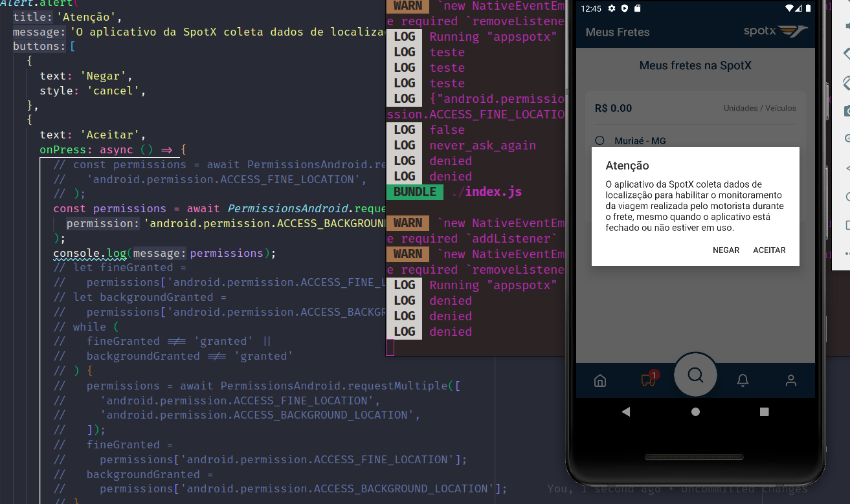Click the '// let backgroundGranted =' comment line
Image resolution: width=850 pixels, height=504 pixels.
tap(140, 297)
